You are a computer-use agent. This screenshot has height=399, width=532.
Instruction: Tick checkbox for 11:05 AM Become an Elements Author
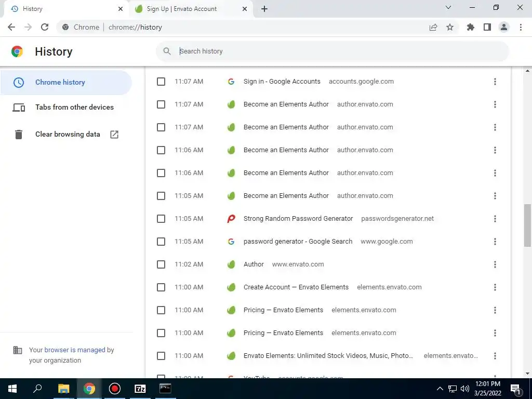click(x=161, y=196)
